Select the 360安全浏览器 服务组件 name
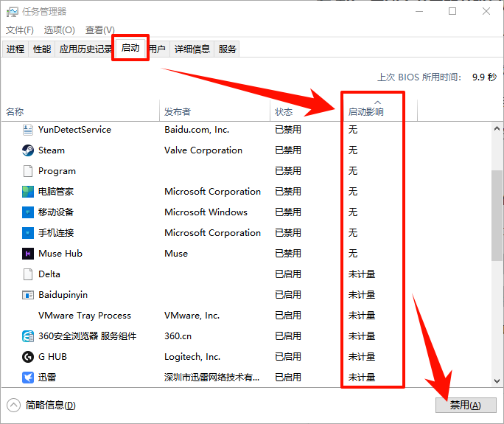504x424 pixels. click(x=88, y=336)
